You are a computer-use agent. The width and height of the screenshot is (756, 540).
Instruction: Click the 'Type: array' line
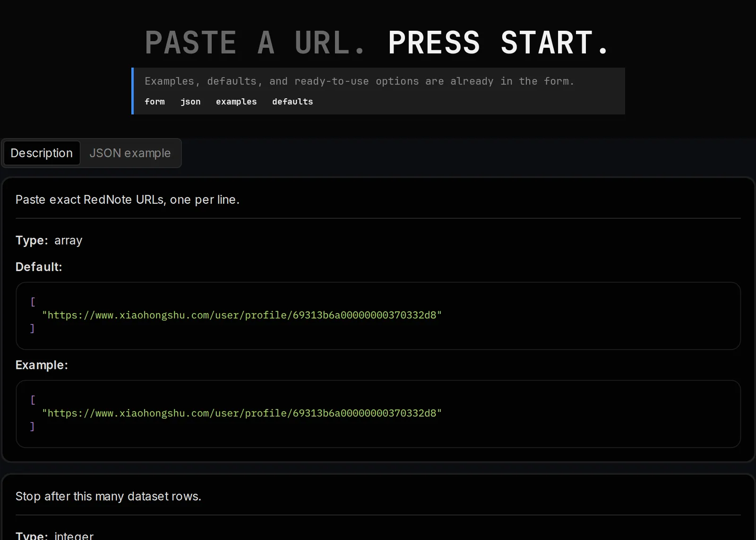[x=49, y=240]
